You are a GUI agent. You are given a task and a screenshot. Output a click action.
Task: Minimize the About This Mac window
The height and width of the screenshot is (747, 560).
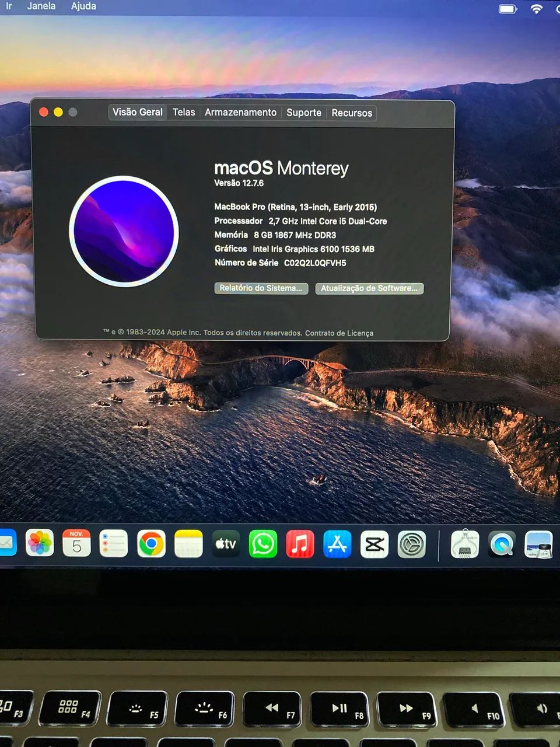(x=58, y=112)
